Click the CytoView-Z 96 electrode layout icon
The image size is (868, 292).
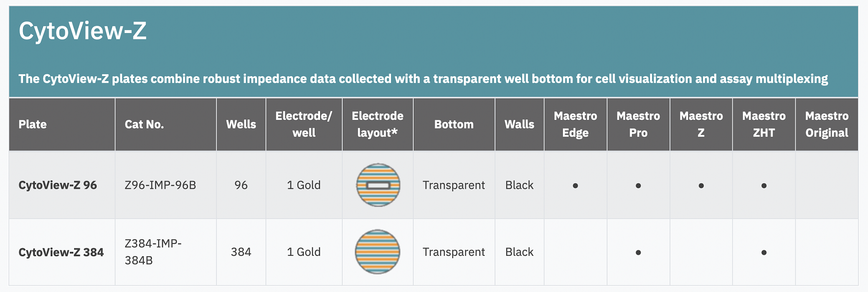click(378, 185)
